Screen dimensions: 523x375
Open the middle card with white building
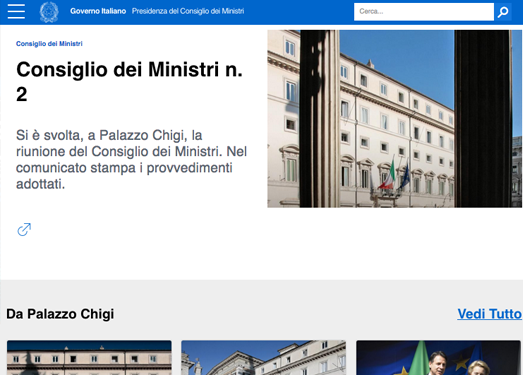264,358
